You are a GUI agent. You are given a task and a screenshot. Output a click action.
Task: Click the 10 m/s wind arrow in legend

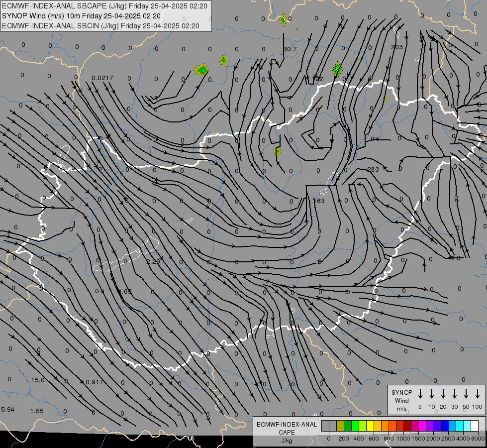coord(432,394)
